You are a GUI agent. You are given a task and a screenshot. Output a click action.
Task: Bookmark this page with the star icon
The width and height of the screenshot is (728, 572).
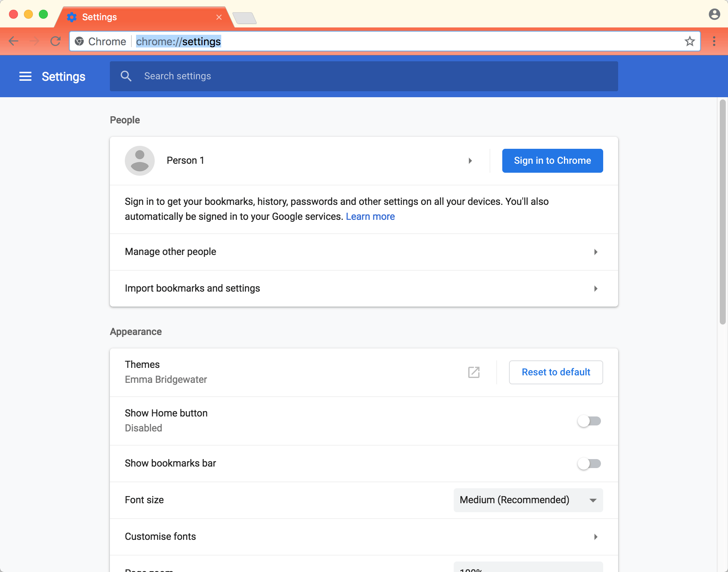point(690,41)
